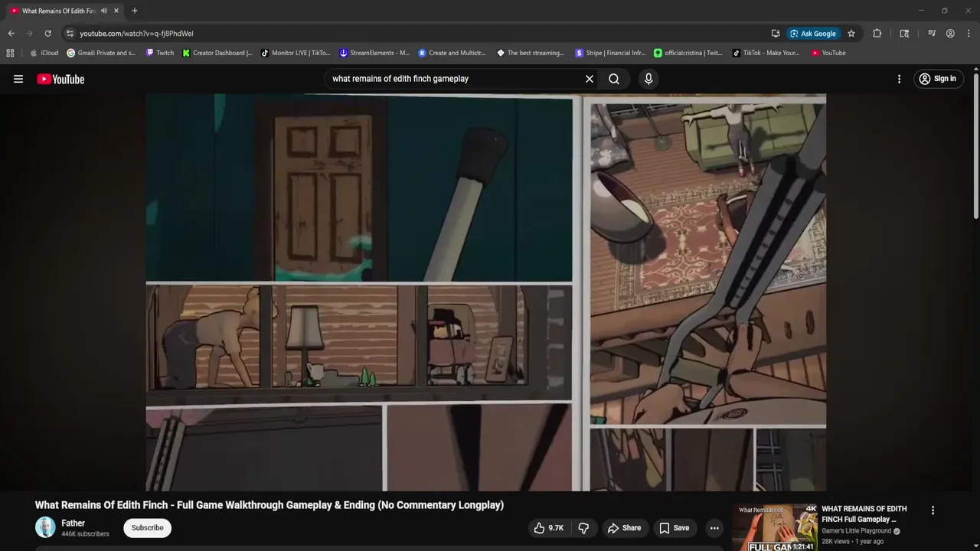Open apps grid in bookmarks bar
The image size is (980, 551).
[10, 53]
